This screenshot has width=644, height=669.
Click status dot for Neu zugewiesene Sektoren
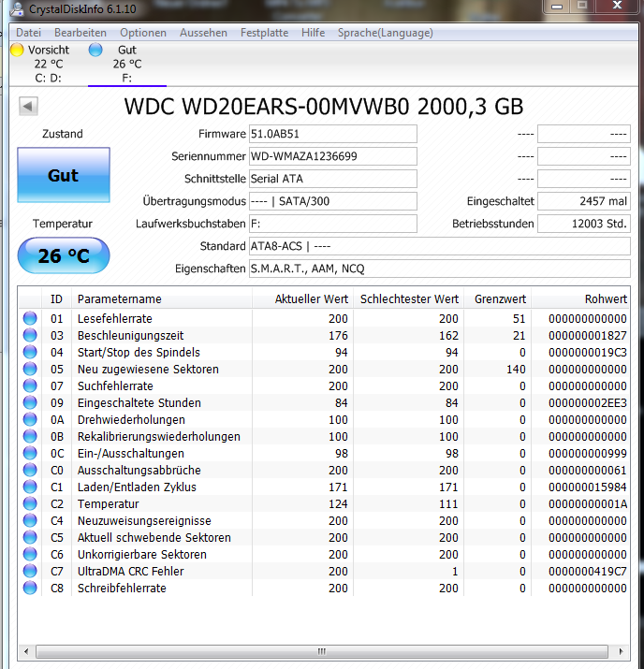30,369
